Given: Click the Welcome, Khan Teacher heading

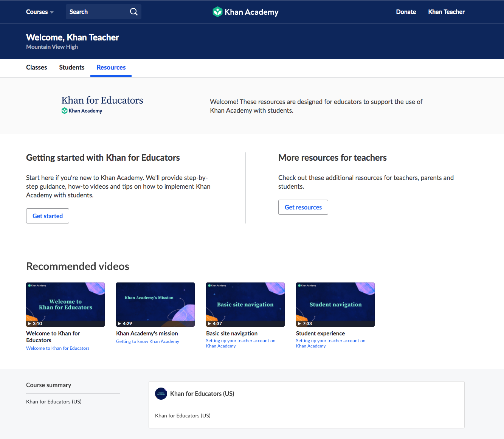Looking at the screenshot, I should coord(73,37).
